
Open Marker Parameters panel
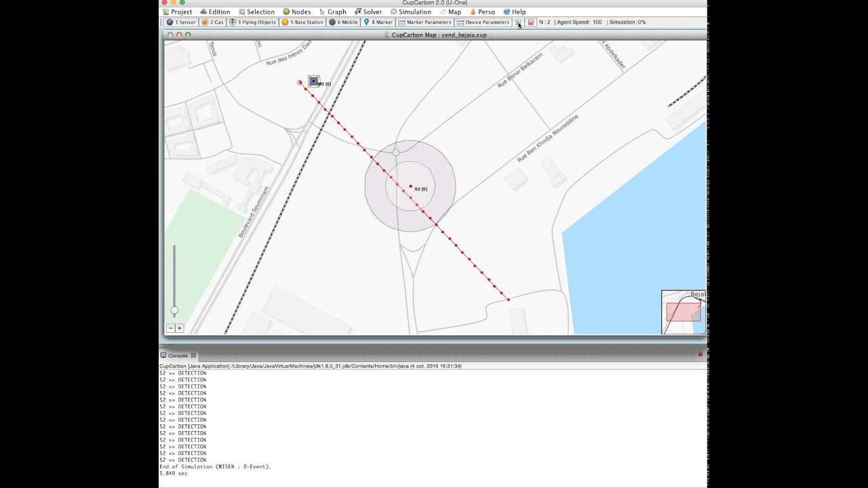point(425,22)
